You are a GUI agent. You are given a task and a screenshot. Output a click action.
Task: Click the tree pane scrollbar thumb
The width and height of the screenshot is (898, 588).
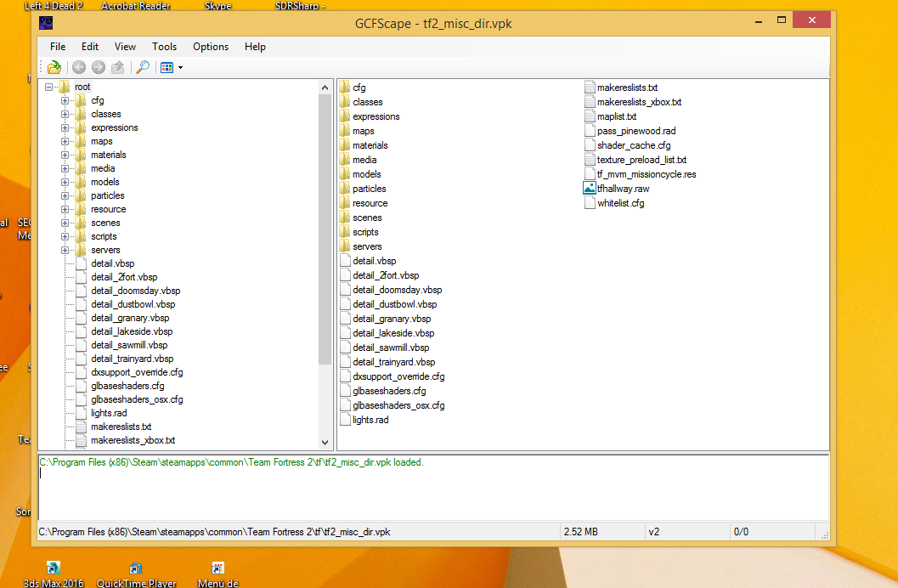[325, 229]
